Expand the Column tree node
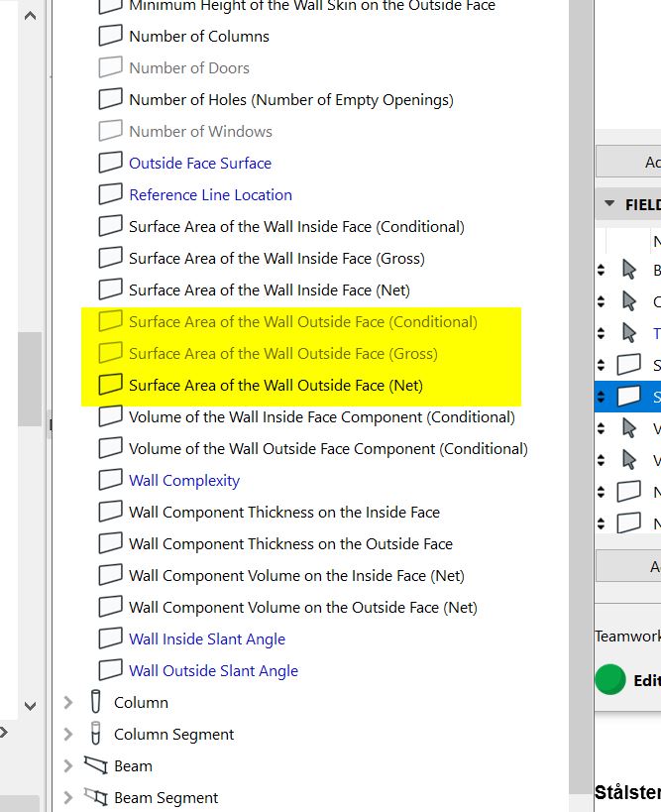The width and height of the screenshot is (661, 812). 67,703
